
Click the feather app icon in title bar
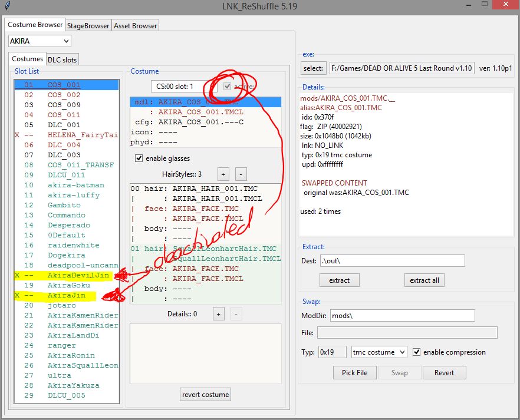point(8,6)
